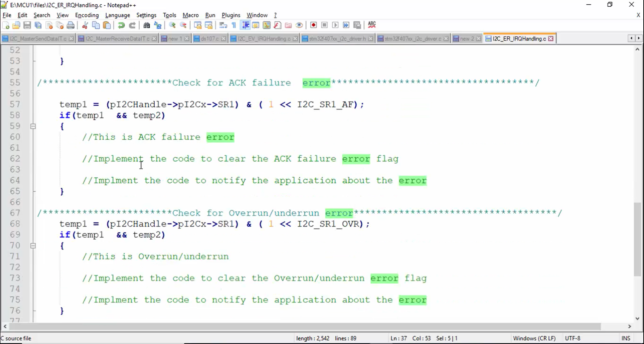Save the current recorded macro icon

(357, 25)
